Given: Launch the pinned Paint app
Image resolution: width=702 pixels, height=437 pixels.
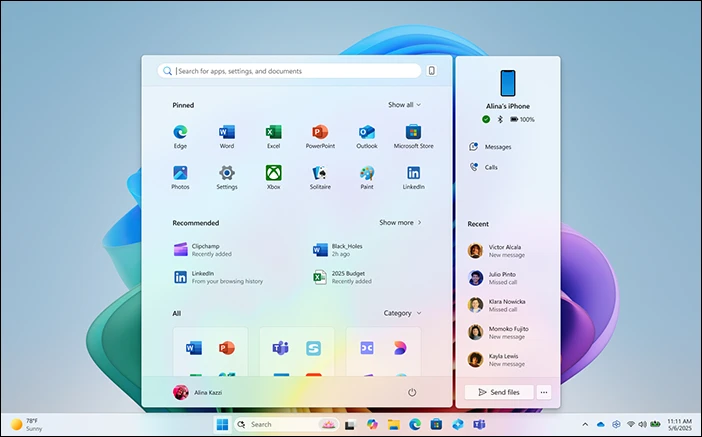Looking at the screenshot, I should [x=367, y=177].
